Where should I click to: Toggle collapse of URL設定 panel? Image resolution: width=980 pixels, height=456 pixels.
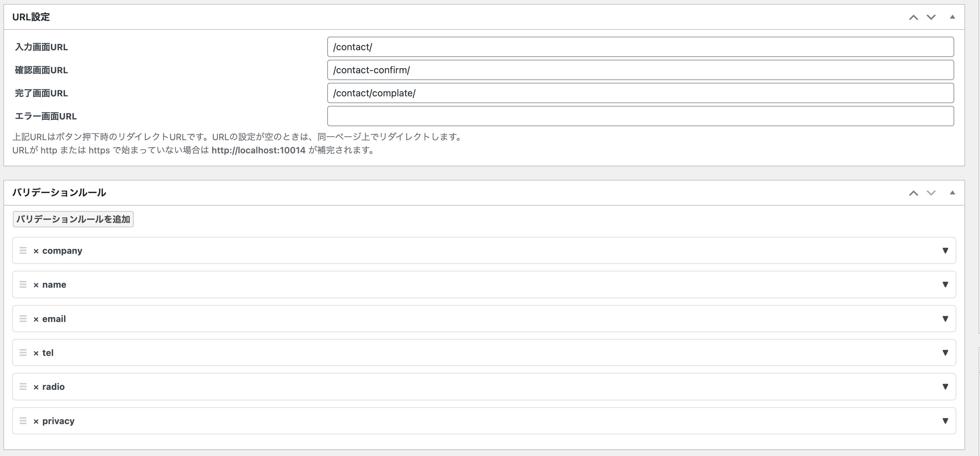(952, 17)
